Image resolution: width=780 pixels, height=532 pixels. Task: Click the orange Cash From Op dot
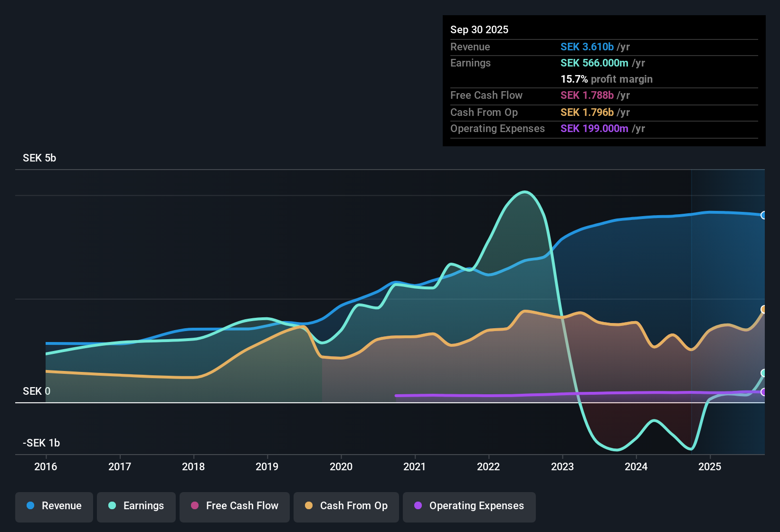[309, 506]
